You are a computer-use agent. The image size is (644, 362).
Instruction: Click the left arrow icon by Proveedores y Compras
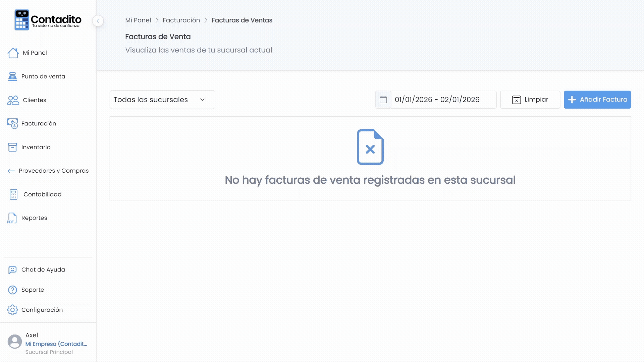[x=11, y=171]
